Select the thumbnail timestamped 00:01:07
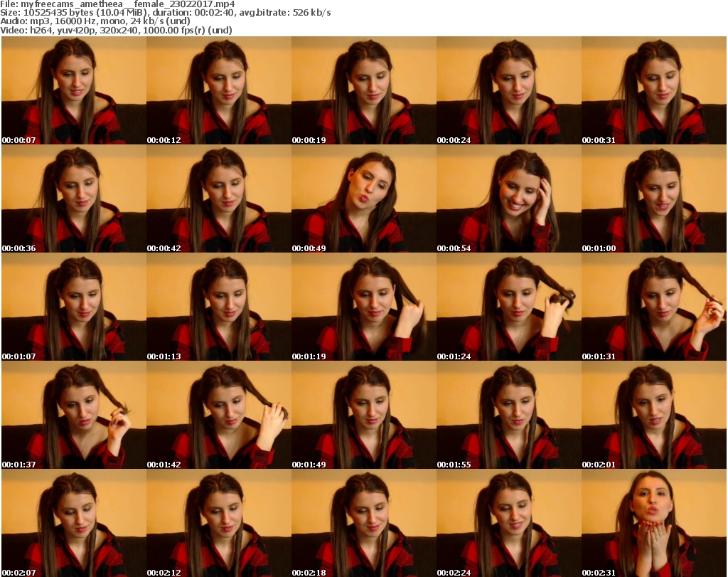This screenshot has width=728, height=577. coord(74,307)
